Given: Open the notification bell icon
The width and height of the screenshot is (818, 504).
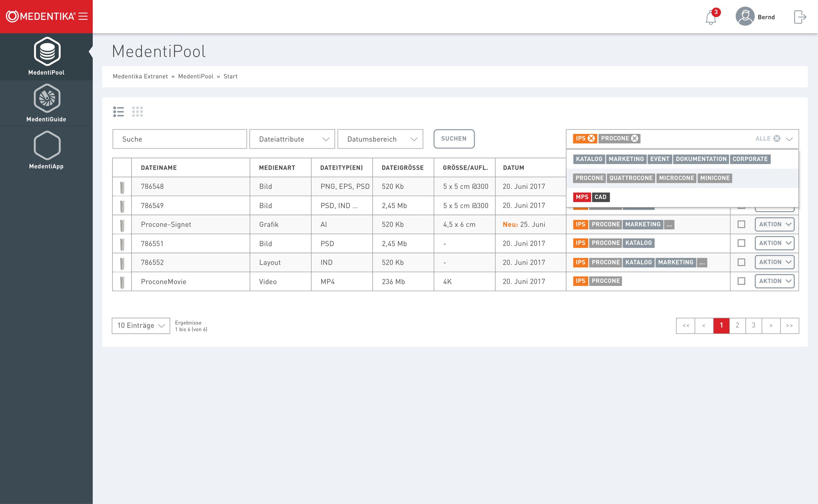Looking at the screenshot, I should click(711, 17).
